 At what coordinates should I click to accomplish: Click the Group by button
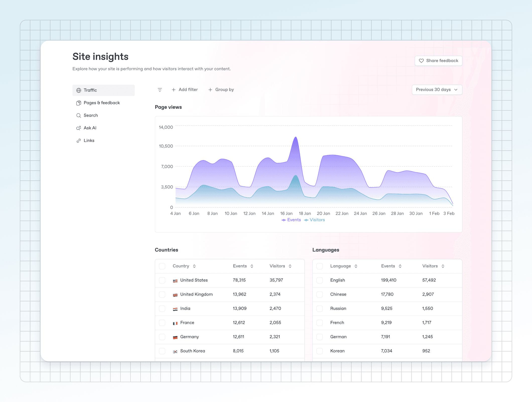221,90
